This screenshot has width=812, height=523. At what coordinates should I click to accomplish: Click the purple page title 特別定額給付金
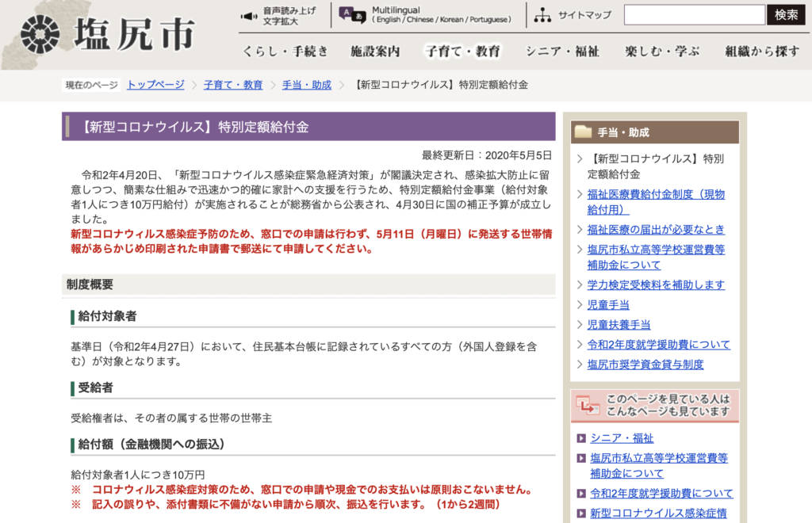308,127
